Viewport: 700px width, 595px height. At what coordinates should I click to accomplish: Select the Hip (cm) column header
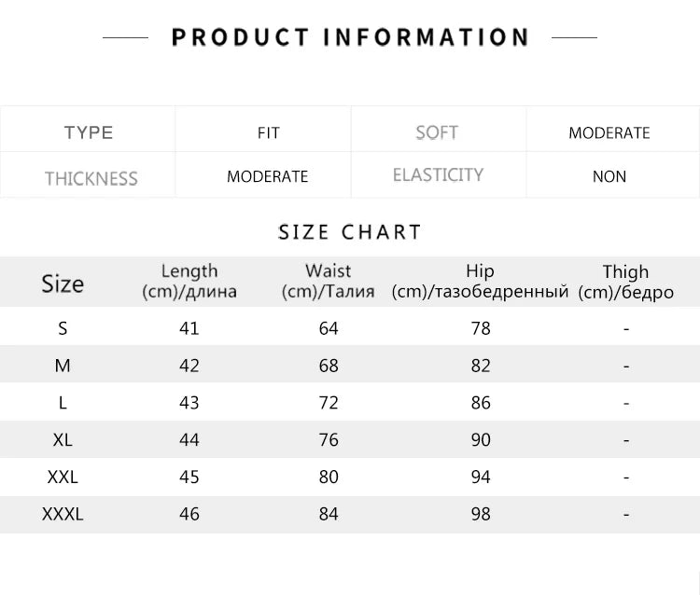point(480,281)
